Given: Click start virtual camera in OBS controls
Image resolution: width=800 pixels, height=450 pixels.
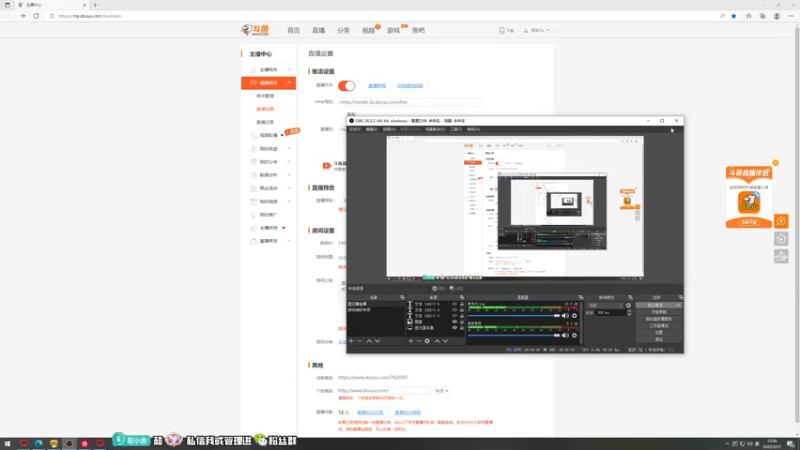Looking at the screenshot, I should tap(659, 319).
